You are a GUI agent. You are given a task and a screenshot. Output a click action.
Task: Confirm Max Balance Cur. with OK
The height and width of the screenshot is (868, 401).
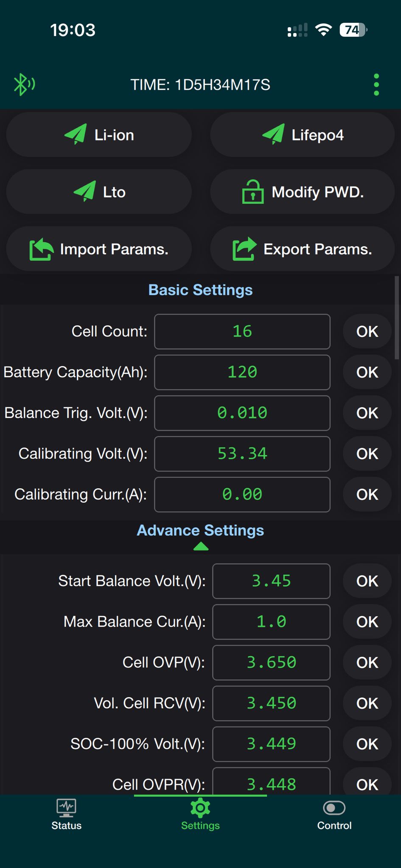(x=367, y=622)
